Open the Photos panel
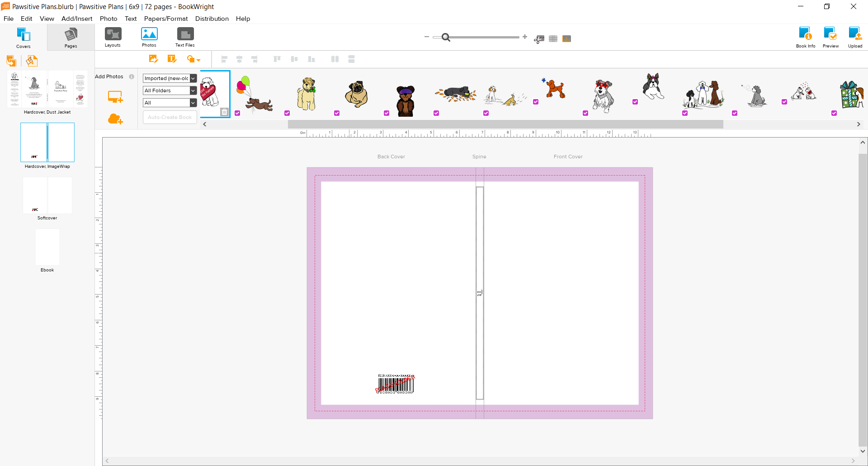This screenshot has height=466, width=868. click(149, 37)
